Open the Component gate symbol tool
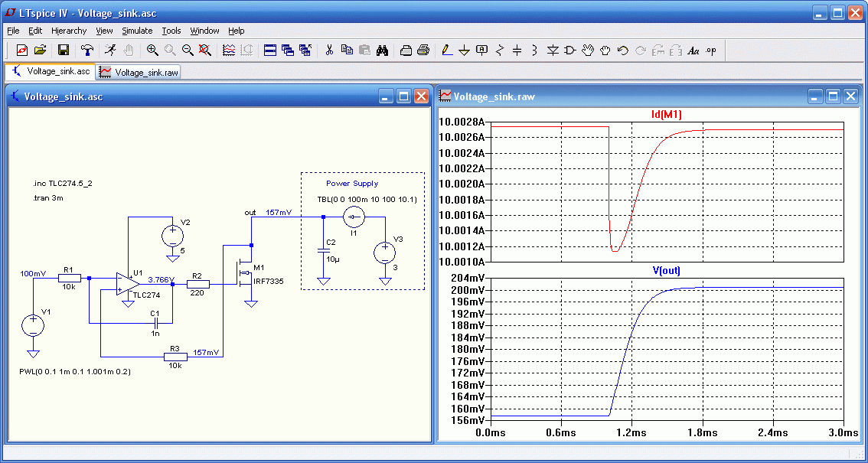868x463 pixels. 569,51
